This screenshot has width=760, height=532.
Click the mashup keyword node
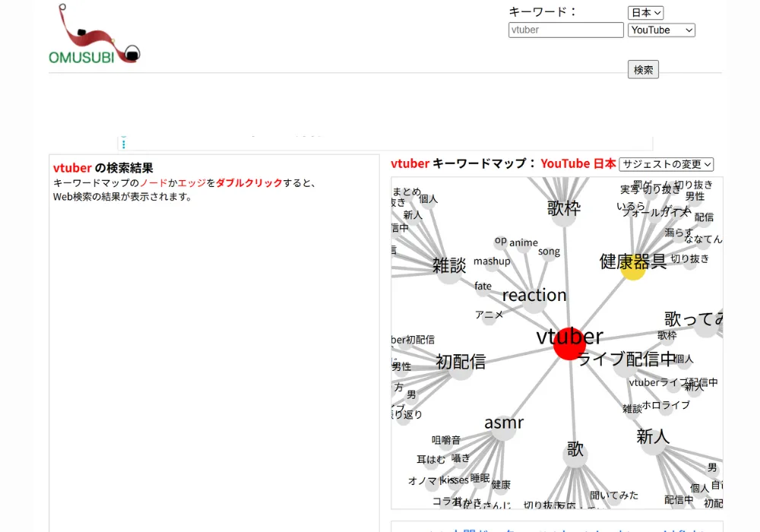(x=492, y=262)
